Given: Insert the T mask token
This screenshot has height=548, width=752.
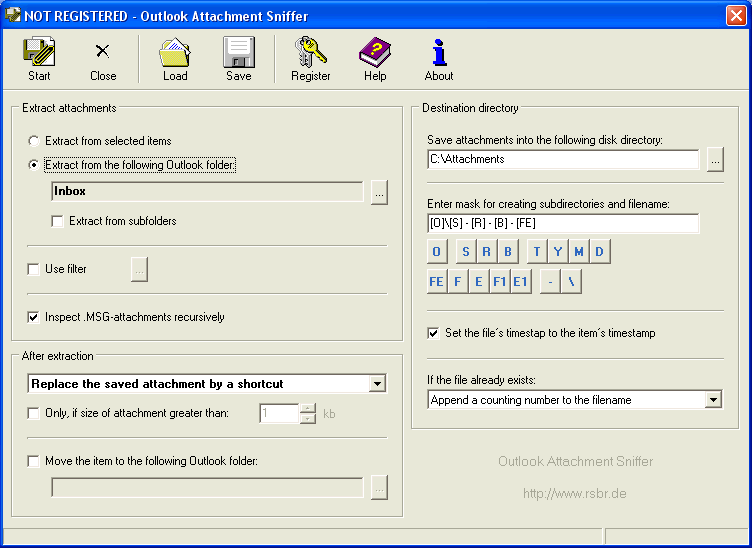Looking at the screenshot, I should 537,252.
